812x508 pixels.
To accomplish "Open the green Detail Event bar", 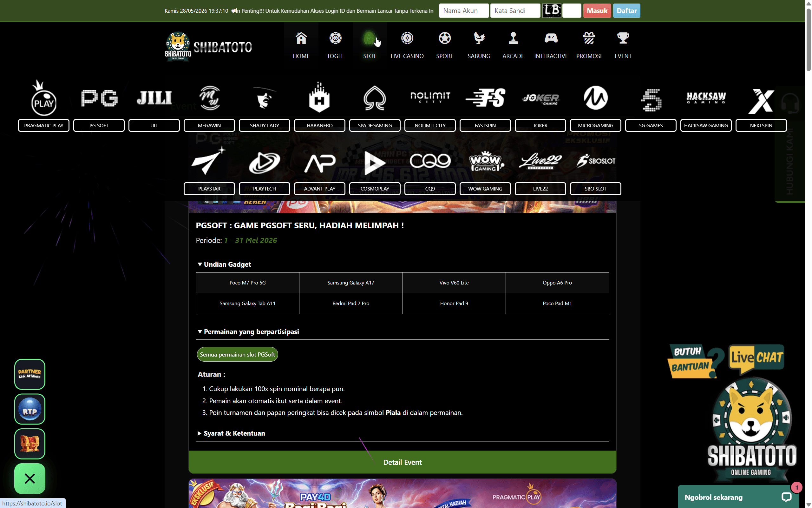I will [402, 462].
